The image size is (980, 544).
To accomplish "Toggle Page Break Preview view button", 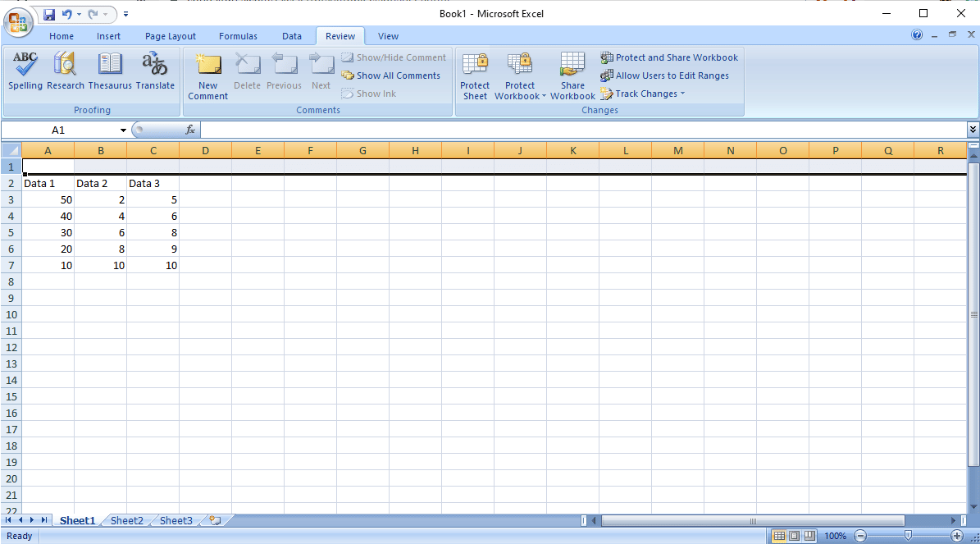I will (x=809, y=536).
